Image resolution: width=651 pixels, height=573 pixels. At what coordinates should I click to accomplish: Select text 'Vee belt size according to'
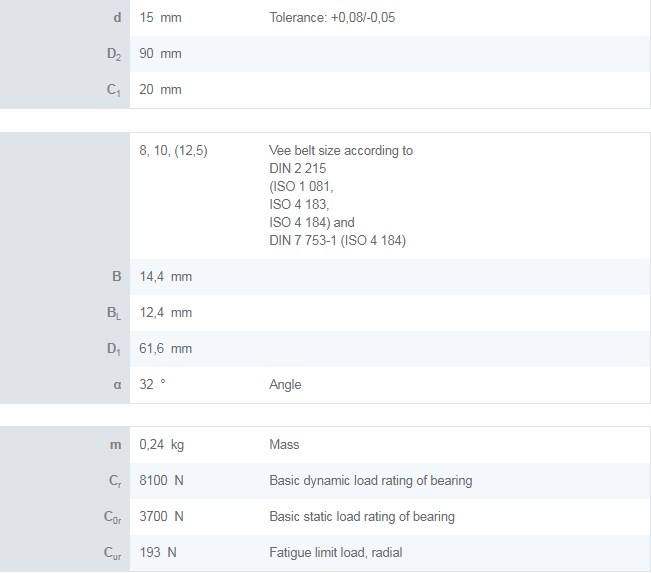coord(341,150)
